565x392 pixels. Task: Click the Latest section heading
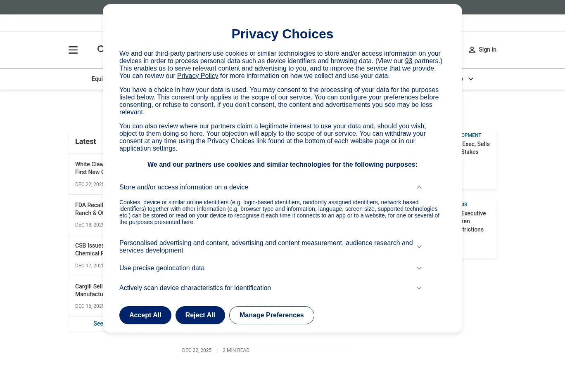pyautogui.click(x=85, y=142)
